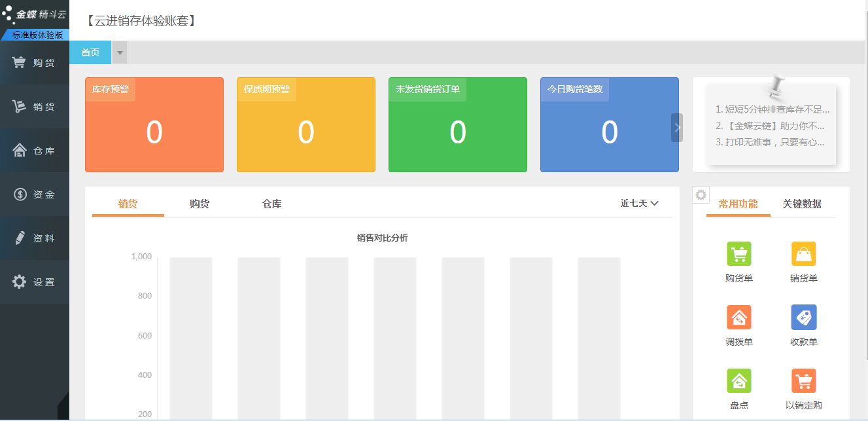The image size is (868, 421).
Task: Click the right arrow to show more cards
Action: 677,128
